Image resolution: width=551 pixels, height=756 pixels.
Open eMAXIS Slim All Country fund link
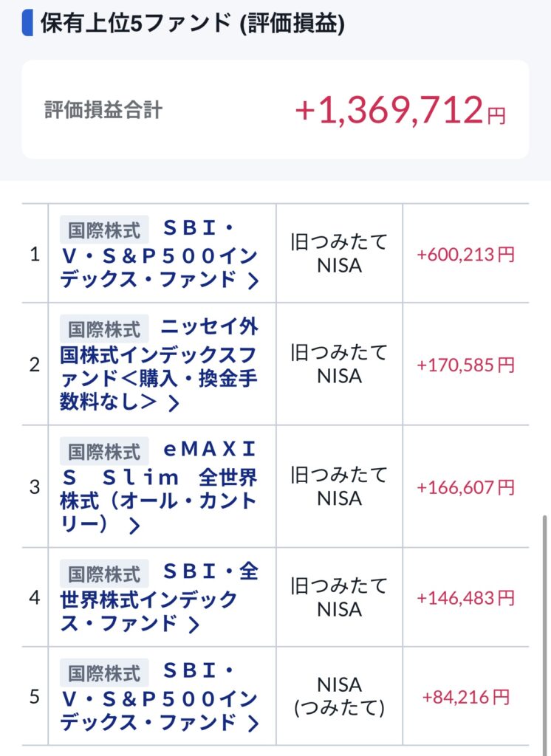[x=159, y=487]
